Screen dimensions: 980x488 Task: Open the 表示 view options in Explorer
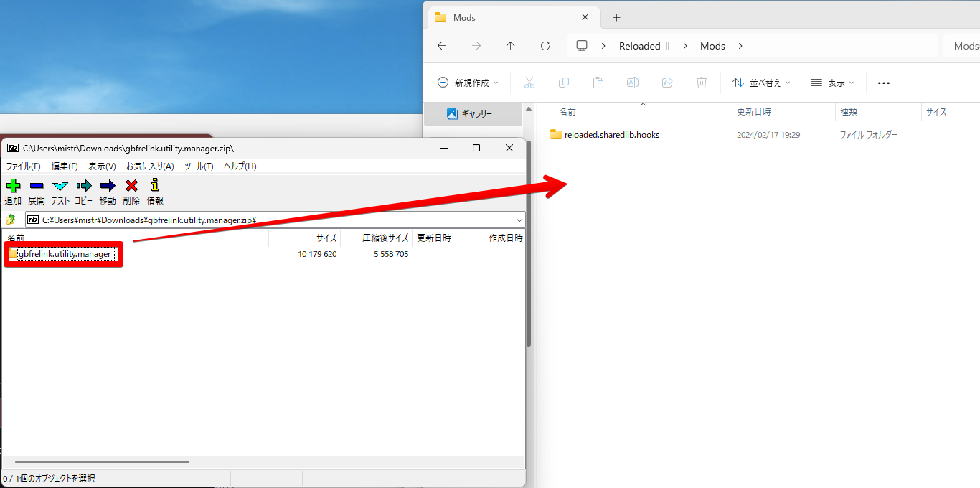tap(831, 83)
